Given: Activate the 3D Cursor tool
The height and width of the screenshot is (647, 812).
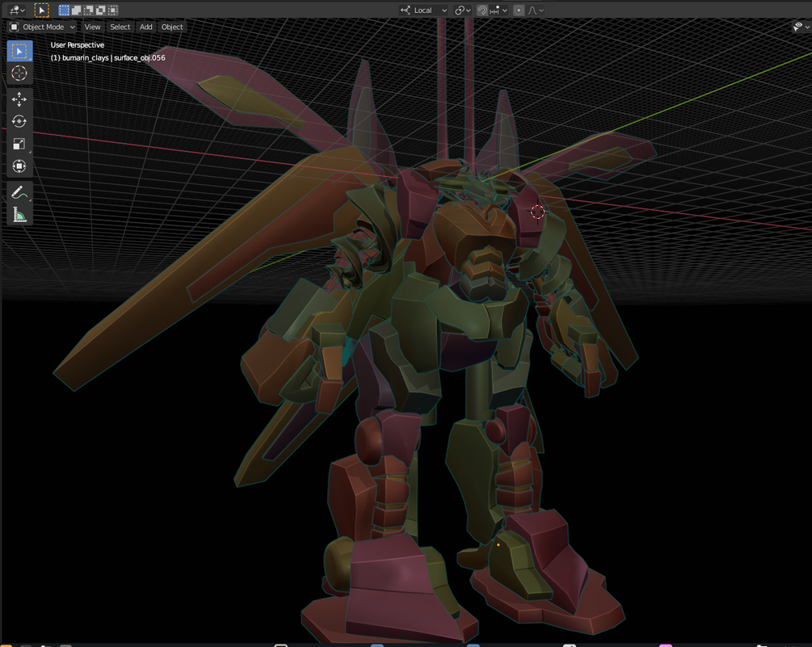Looking at the screenshot, I should [x=19, y=74].
